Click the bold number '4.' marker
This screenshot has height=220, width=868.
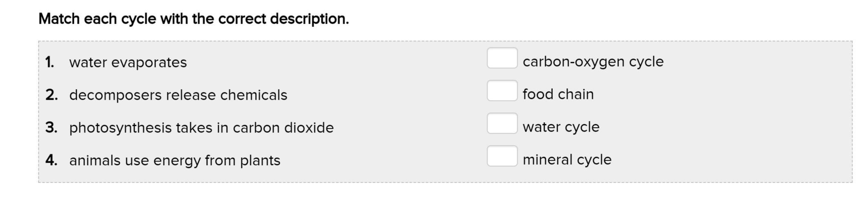tap(51, 161)
